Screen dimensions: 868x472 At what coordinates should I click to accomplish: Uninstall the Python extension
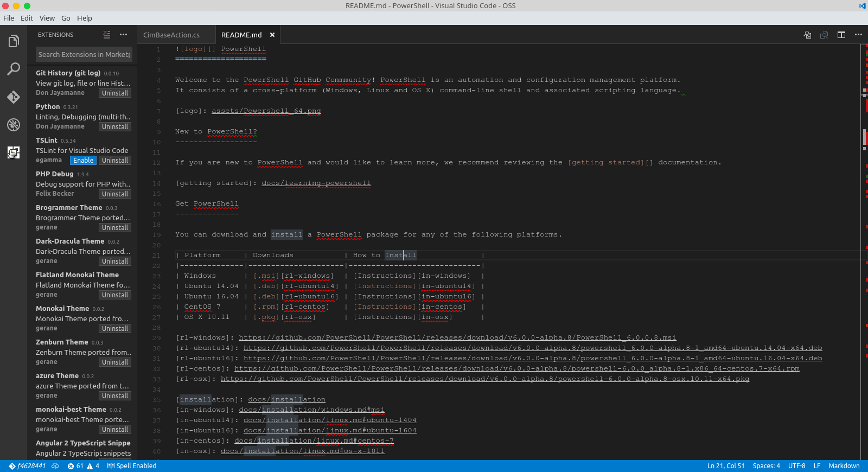coord(115,127)
